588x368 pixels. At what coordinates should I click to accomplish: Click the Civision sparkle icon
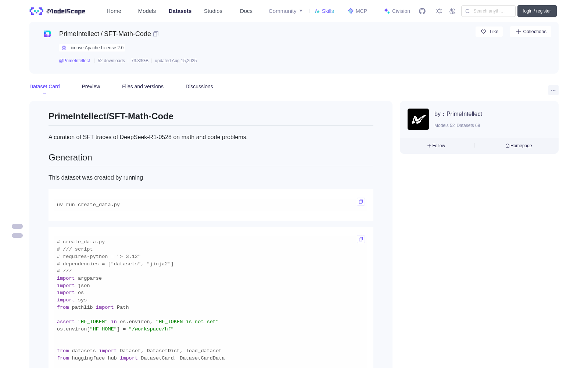click(387, 11)
